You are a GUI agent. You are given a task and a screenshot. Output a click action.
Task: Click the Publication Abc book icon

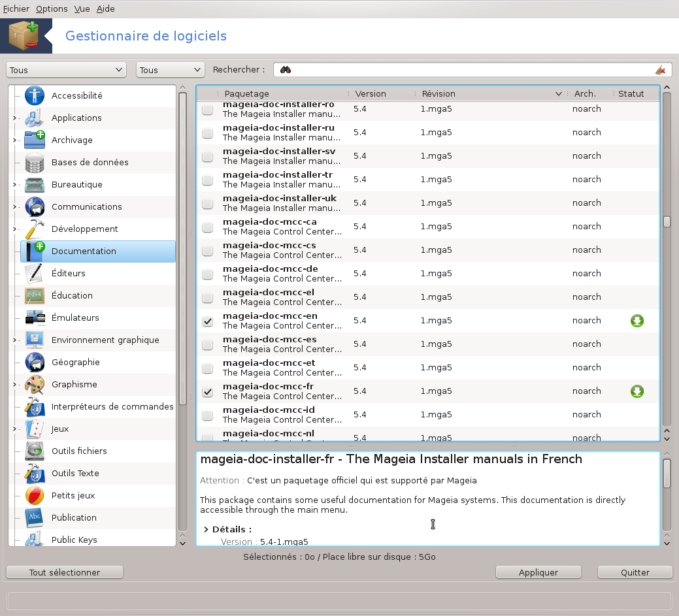coord(35,518)
